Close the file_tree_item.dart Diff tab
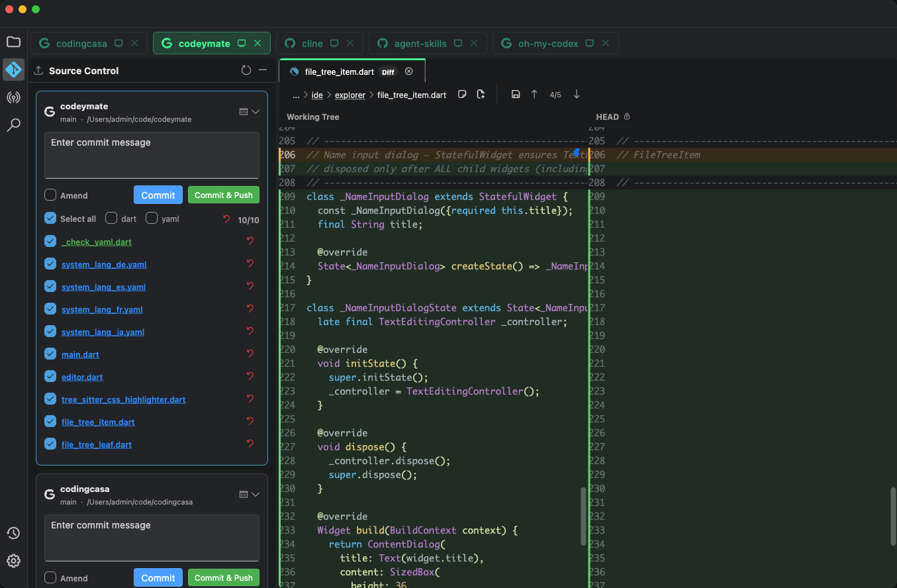The height and width of the screenshot is (588, 897). pos(408,72)
